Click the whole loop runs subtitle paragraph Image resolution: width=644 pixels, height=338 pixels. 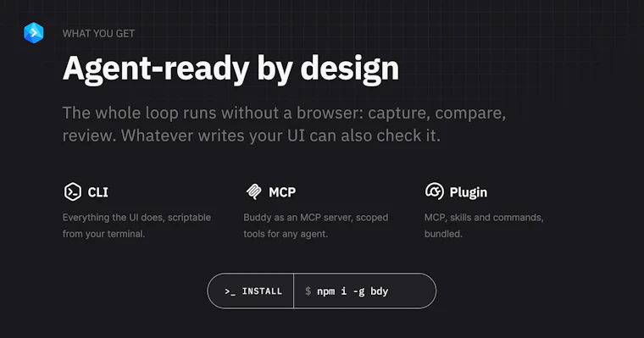[284, 124]
